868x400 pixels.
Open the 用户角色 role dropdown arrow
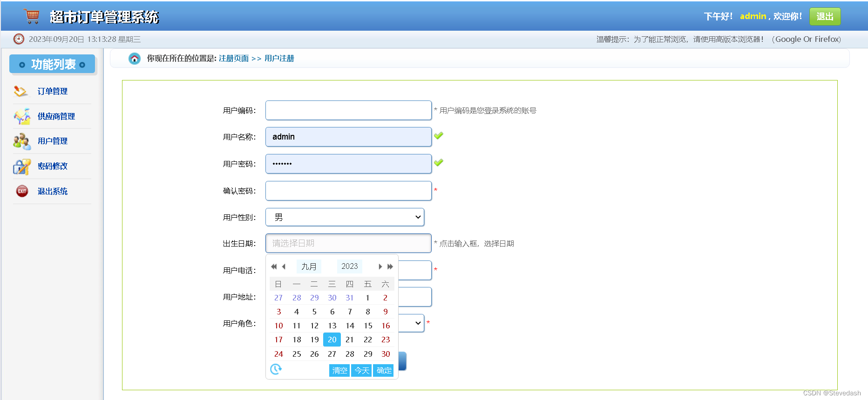tap(418, 323)
